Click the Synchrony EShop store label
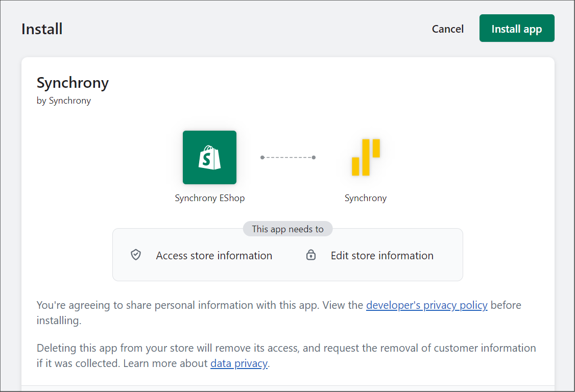This screenshot has height=392, width=575. pos(209,198)
